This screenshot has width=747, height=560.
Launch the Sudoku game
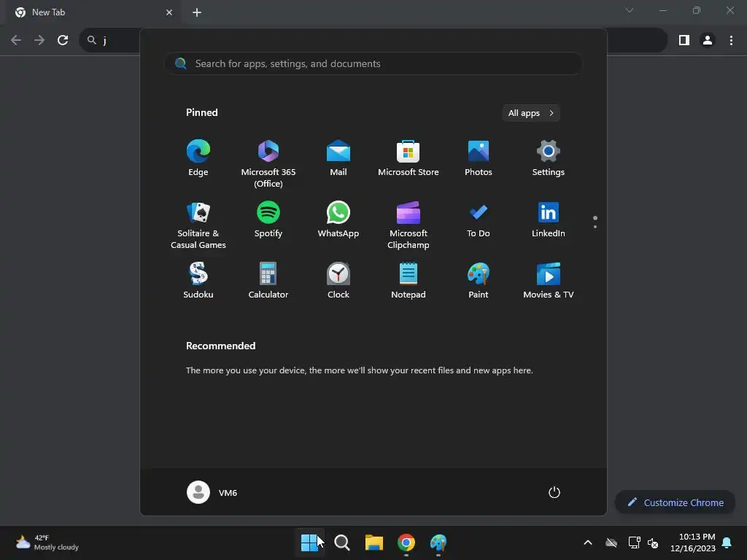coord(198,281)
